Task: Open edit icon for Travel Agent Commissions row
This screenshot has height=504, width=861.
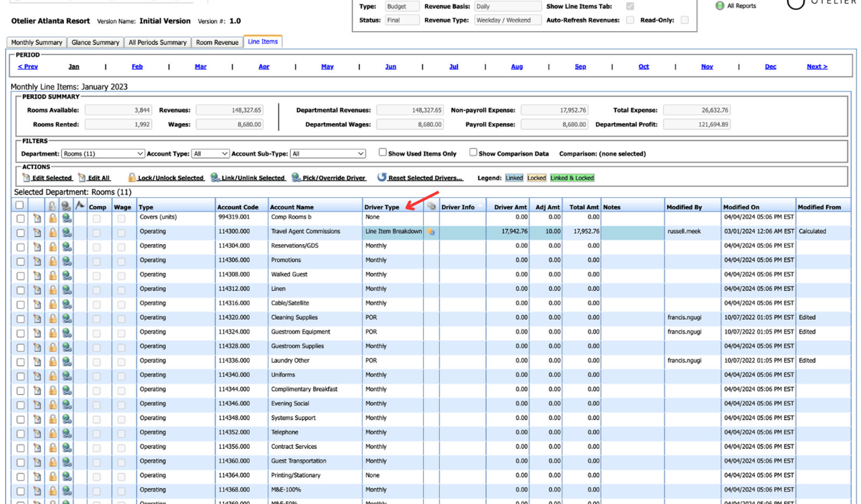Action: [37, 232]
